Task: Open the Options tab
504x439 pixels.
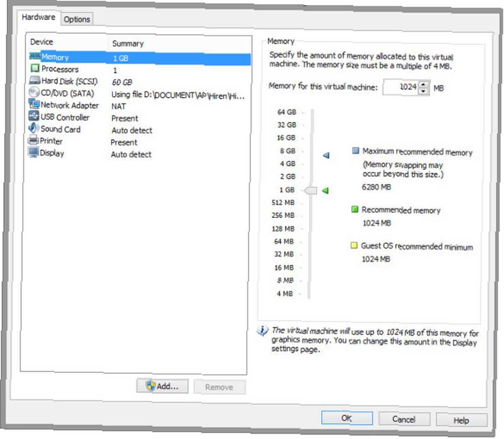Action: [x=77, y=19]
